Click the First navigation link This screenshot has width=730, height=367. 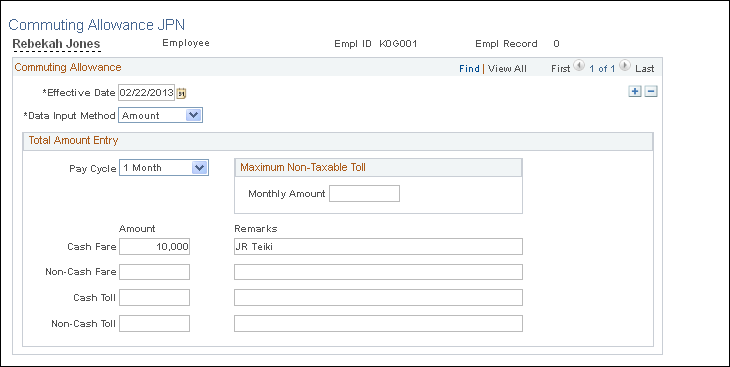click(x=561, y=68)
